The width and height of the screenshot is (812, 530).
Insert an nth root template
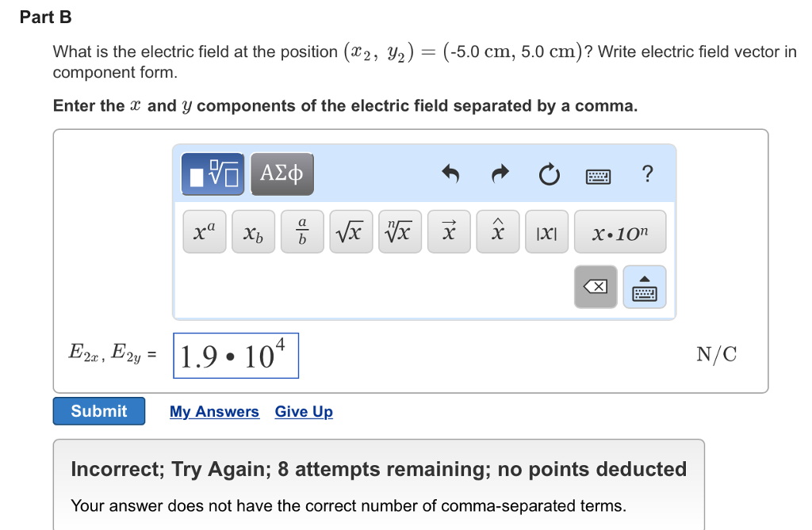point(400,231)
